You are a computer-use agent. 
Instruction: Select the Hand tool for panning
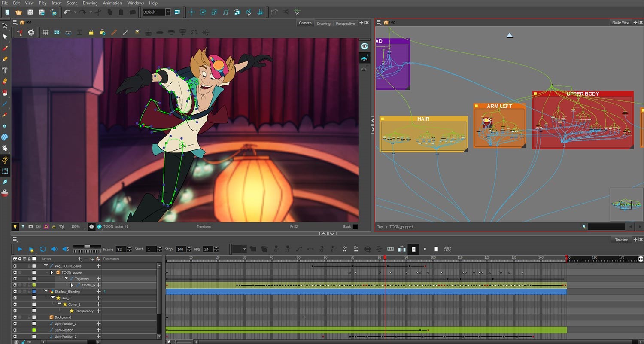5,148
